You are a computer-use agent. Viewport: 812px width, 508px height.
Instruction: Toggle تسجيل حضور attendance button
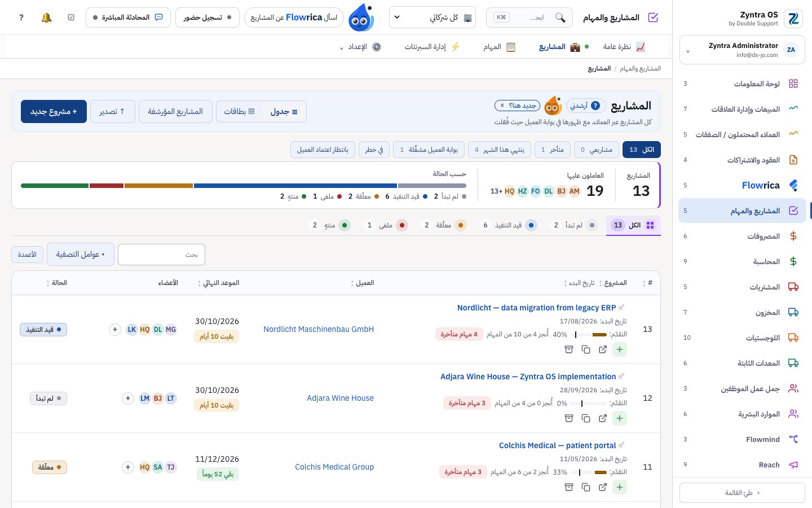click(208, 17)
